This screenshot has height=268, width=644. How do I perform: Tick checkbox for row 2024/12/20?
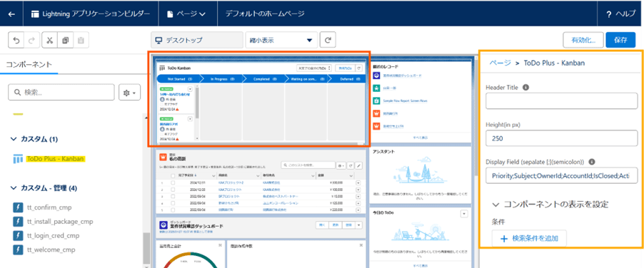[173, 190]
